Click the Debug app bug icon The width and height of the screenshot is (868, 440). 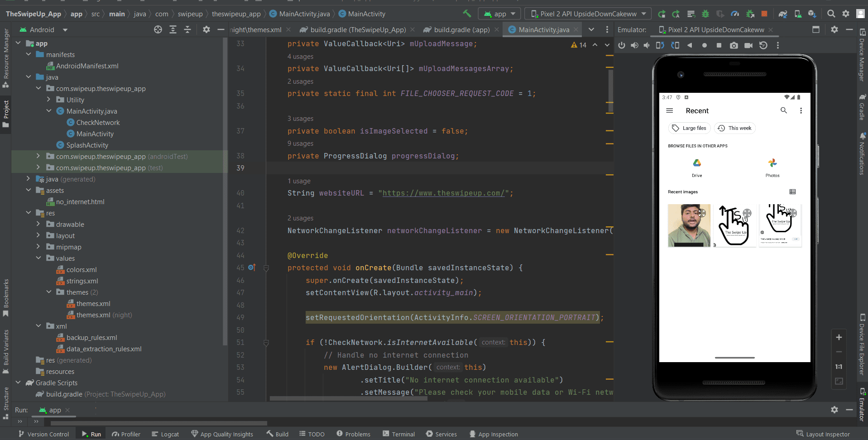(705, 14)
